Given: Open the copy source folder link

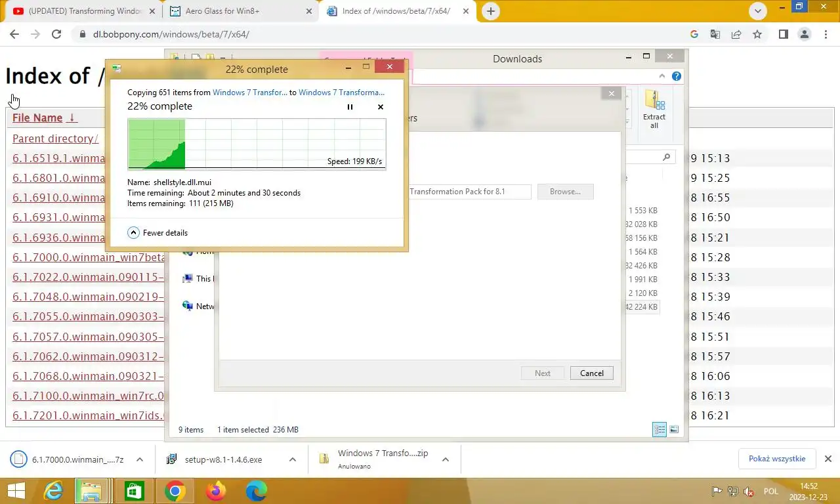Looking at the screenshot, I should [x=250, y=93].
